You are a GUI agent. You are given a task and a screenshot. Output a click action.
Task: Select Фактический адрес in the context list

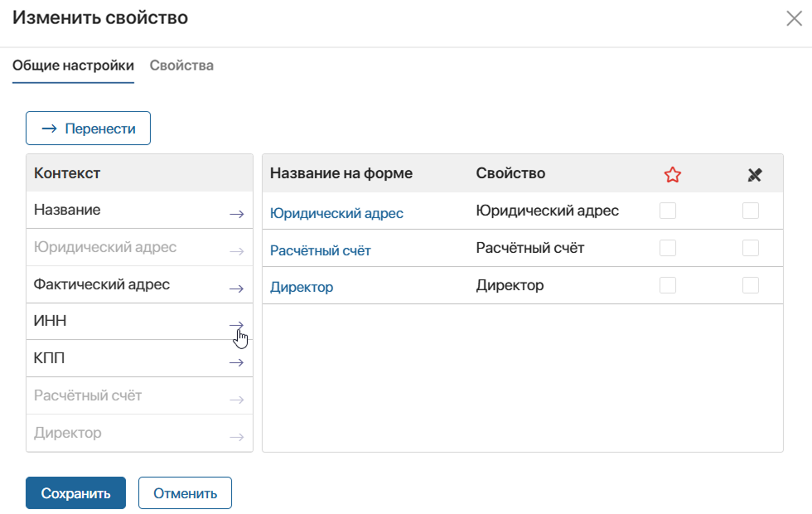tap(101, 284)
